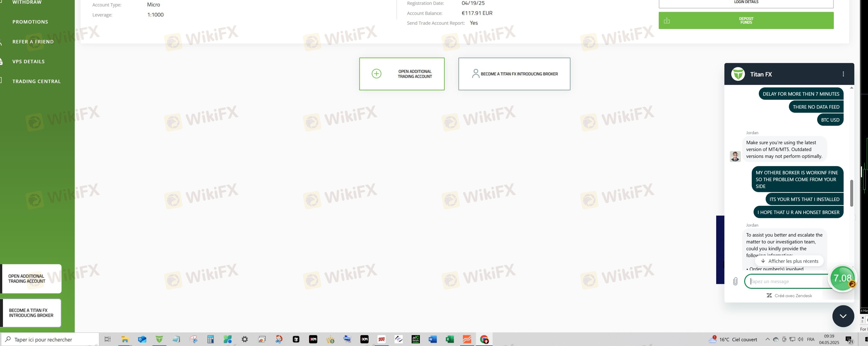Open the weather widget showing 16°C
The height and width of the screenshot is (346, 868).
(733, 339)
